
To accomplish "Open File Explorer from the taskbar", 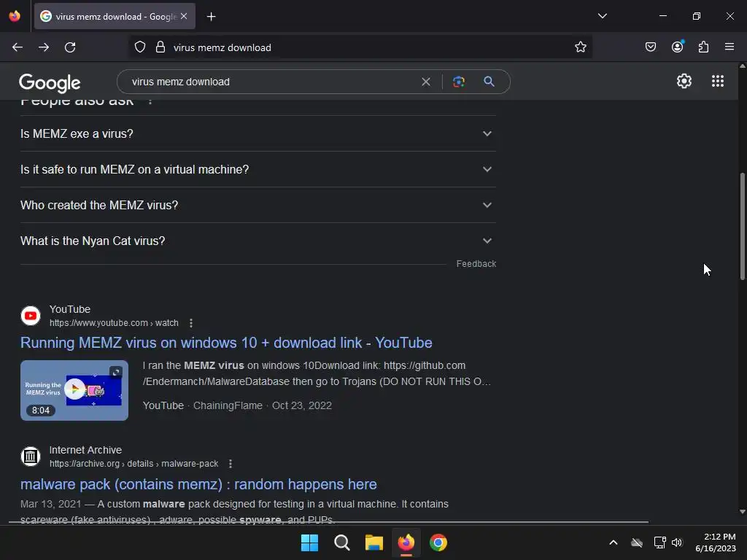I will pos(374,542).
